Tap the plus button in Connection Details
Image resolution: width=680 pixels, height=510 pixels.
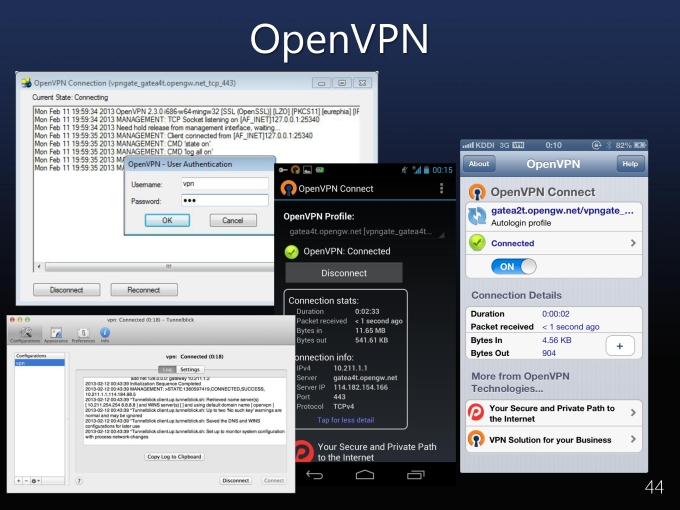(620, 346)
